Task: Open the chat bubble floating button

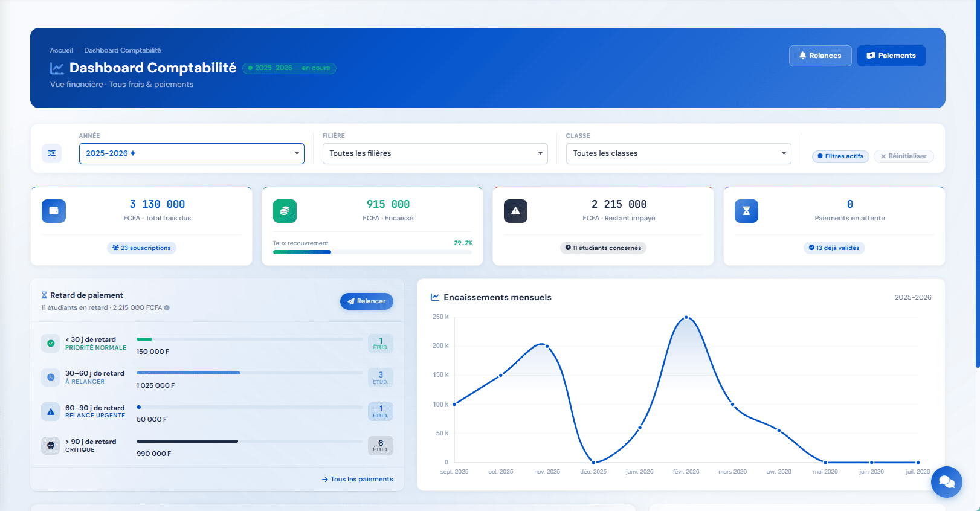Action: [x=947, y=482]
